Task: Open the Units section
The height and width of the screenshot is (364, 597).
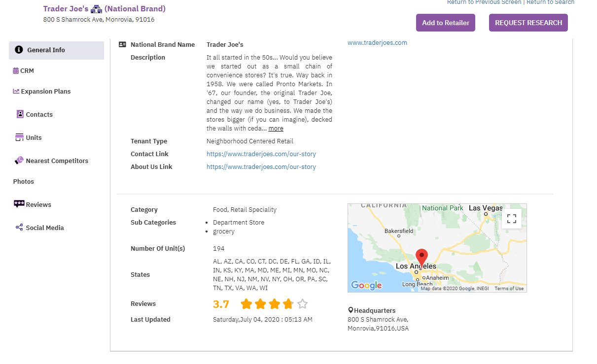Action: point(34,137)
